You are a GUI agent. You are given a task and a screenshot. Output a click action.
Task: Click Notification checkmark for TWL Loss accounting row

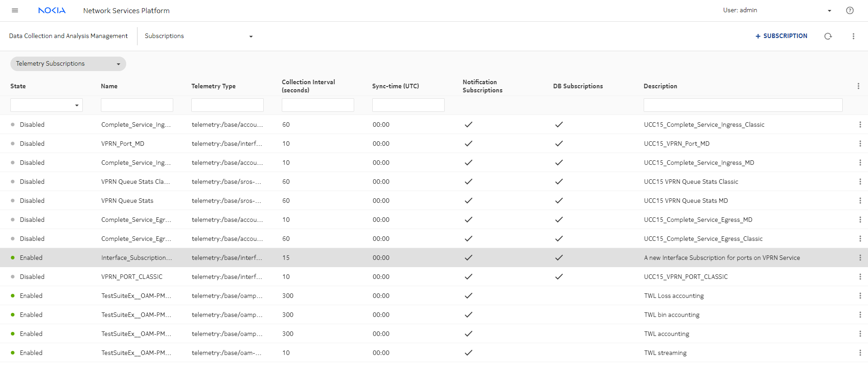point(468,296)
